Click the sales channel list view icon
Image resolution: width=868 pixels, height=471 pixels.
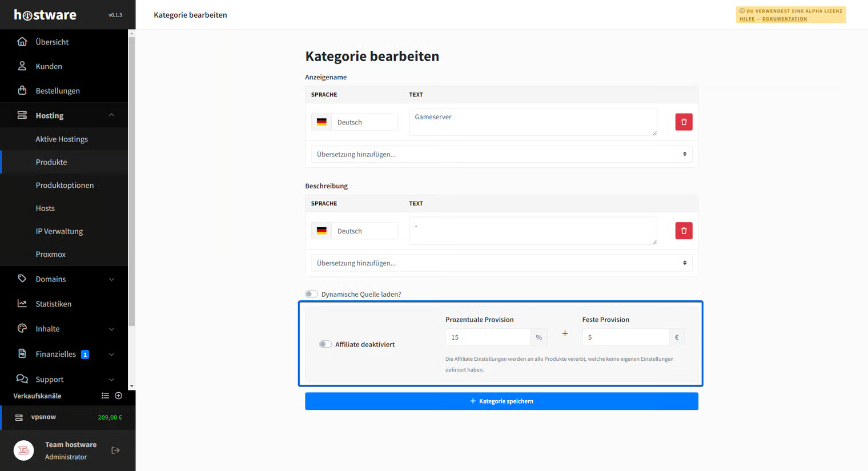click(x=105, y=396)
